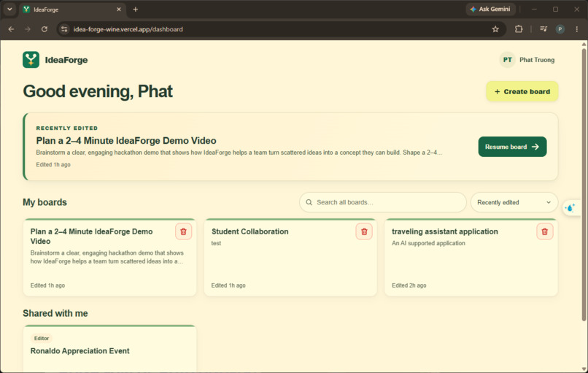Click the Phat Truong user name
Image resolution: width=588 pixels, height=373 pixels.
[537, 60]
